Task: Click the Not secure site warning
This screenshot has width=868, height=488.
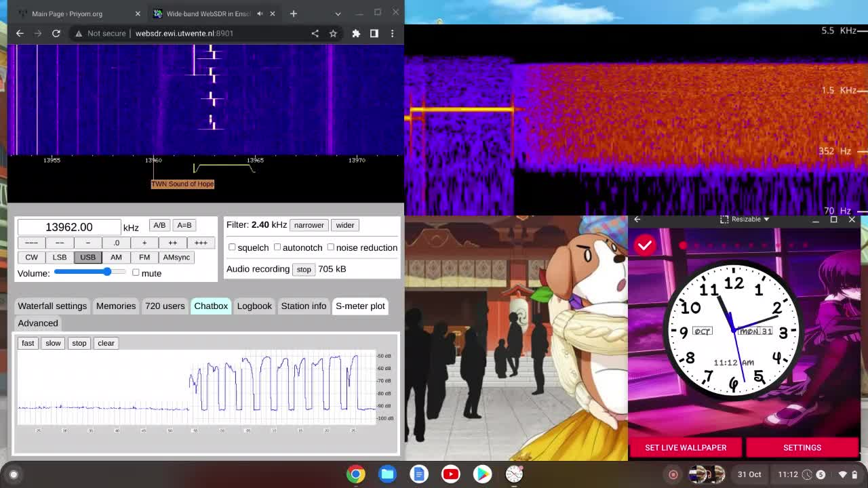Action: 100,33
